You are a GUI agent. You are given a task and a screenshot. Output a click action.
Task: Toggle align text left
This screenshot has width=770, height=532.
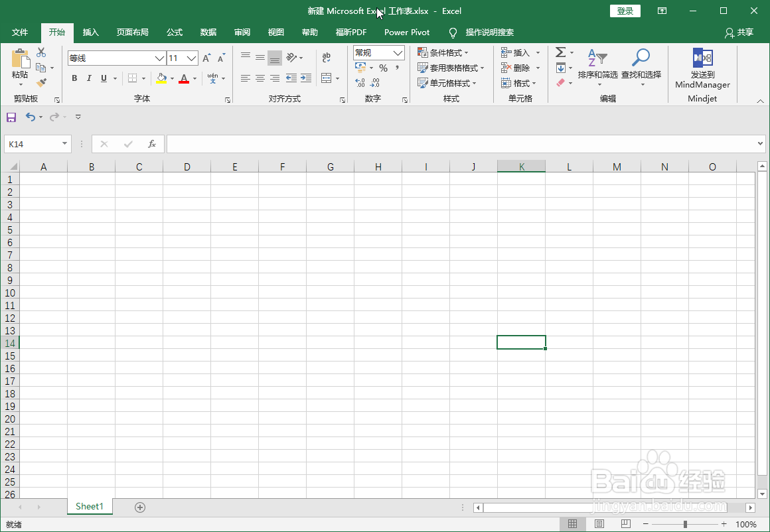(x=246, y=78)
